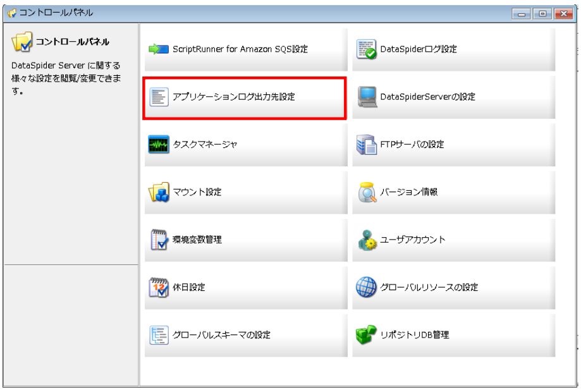Image resolution: width=581 pixels, height=392 pixels.
Task: Click the control panel icon in title bar
Action: [x=11, y=13]
